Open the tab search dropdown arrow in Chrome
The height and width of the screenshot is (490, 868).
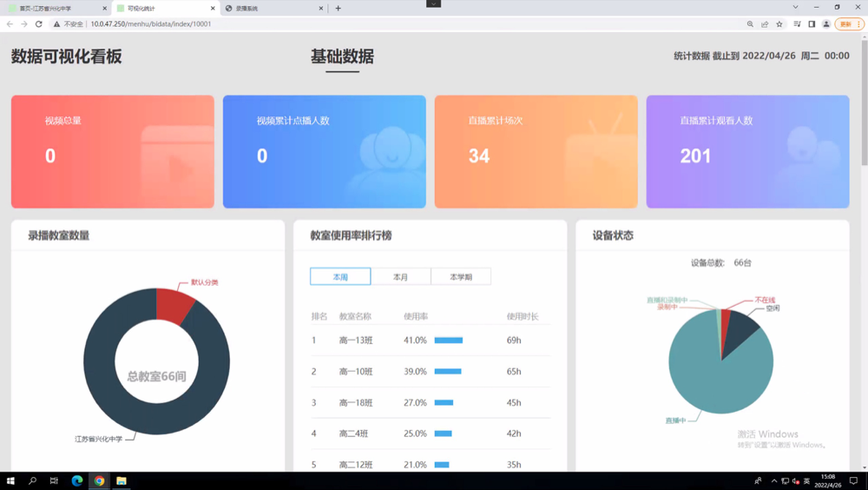click(795, 8)
